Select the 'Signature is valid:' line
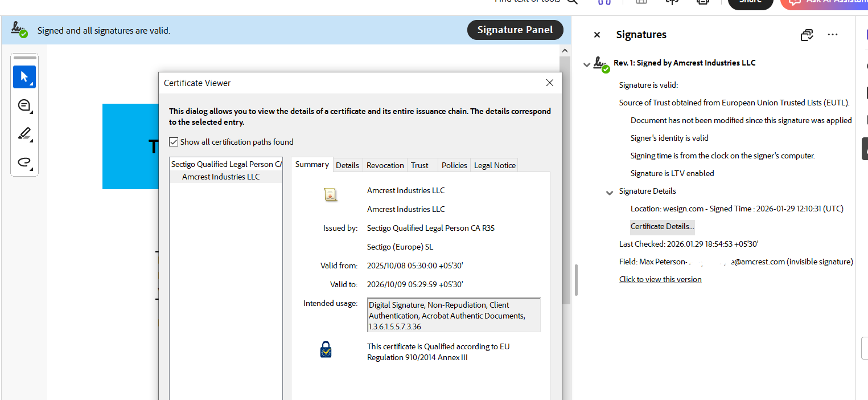Image resolution: width=868 pixels, height=400 pixels. 648,85
